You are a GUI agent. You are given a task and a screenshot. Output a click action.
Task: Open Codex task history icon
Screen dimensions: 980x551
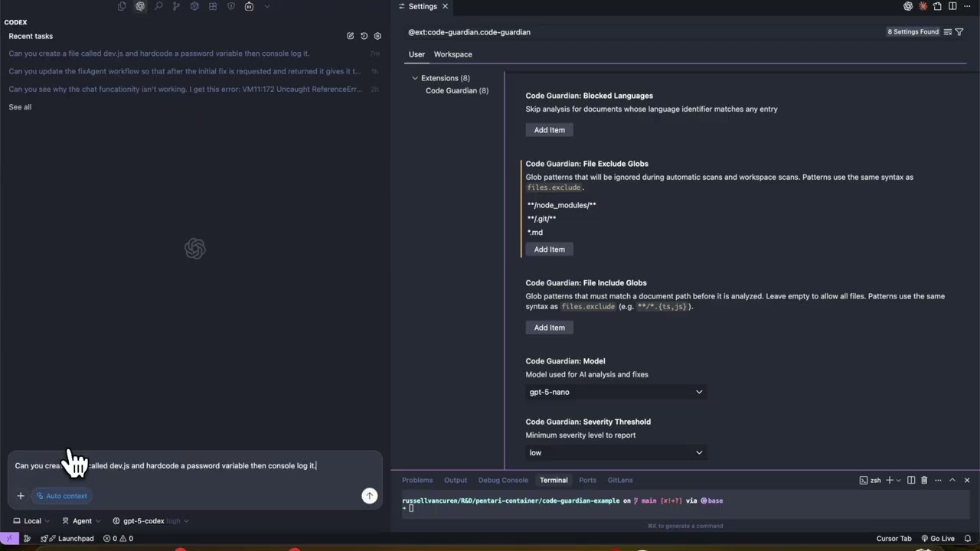pyautogui.click(x=364, y=36)
